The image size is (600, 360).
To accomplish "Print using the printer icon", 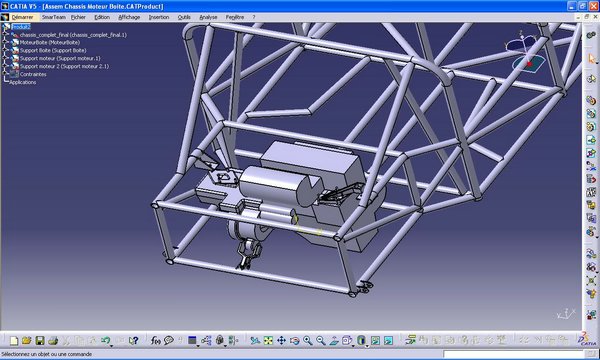I will click(53, 340).
